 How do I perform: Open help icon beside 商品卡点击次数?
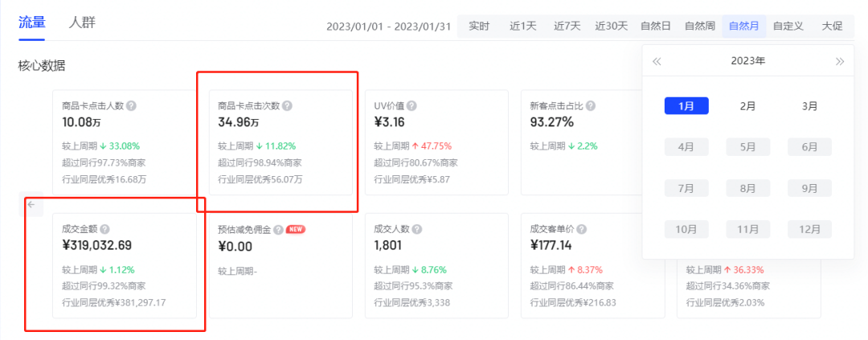click(287, 106)
